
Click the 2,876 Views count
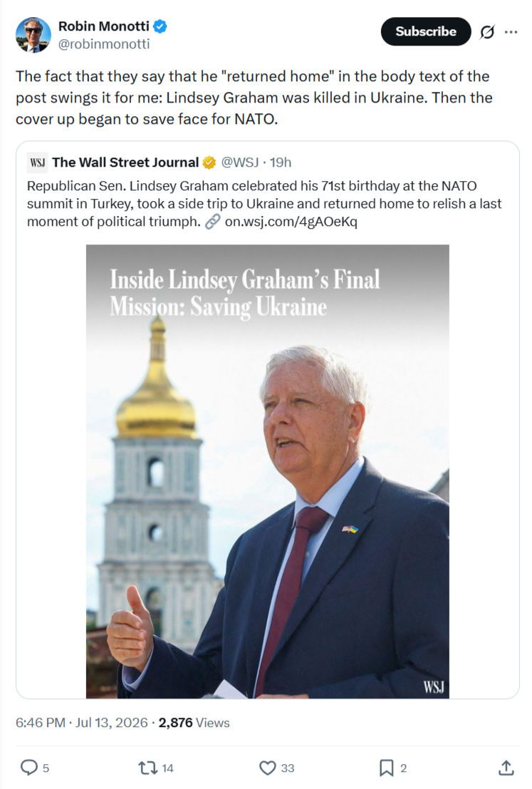(194, 723)
